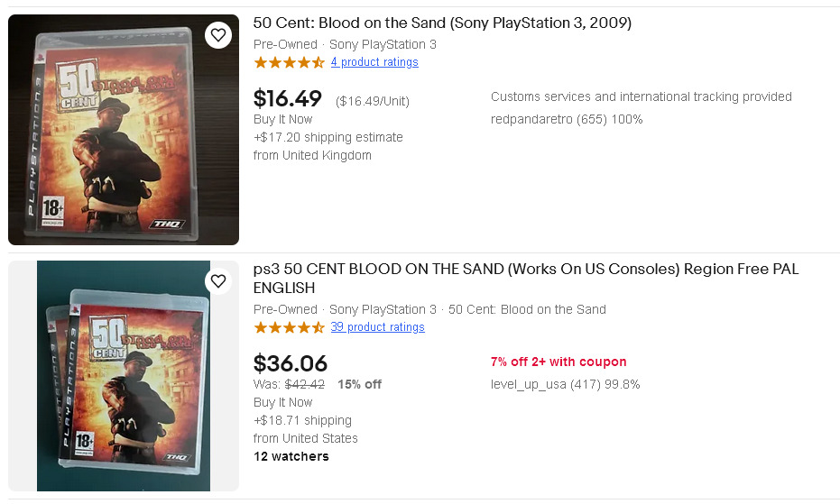
Task: Click seller level_up_usa (417) 99.8%
Action: (x=565, y=384)
